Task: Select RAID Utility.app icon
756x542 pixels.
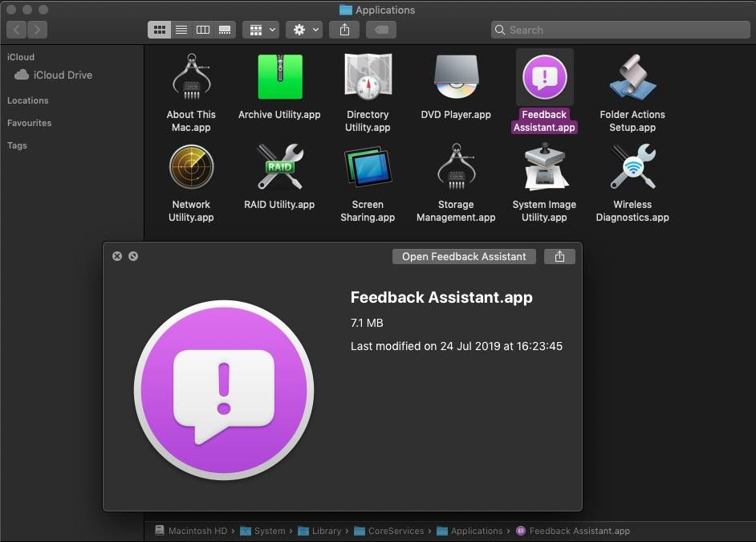Action: point(279,167)
